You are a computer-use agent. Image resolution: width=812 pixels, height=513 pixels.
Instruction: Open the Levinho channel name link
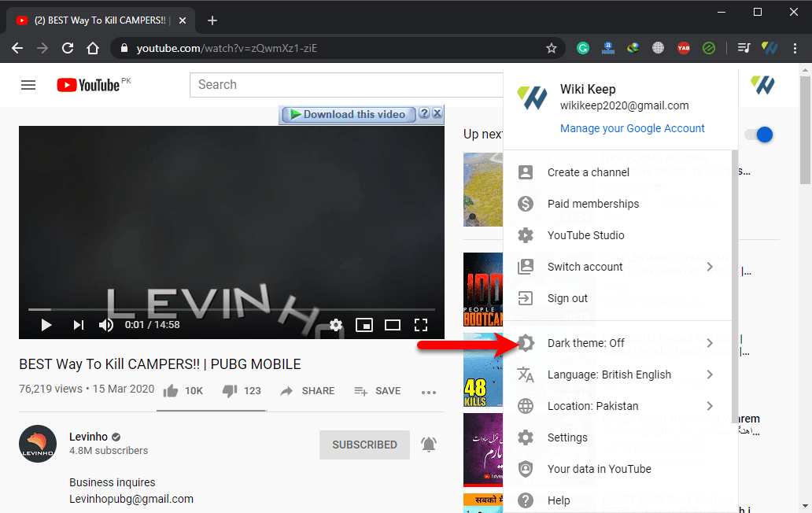(x=89, y=437)
